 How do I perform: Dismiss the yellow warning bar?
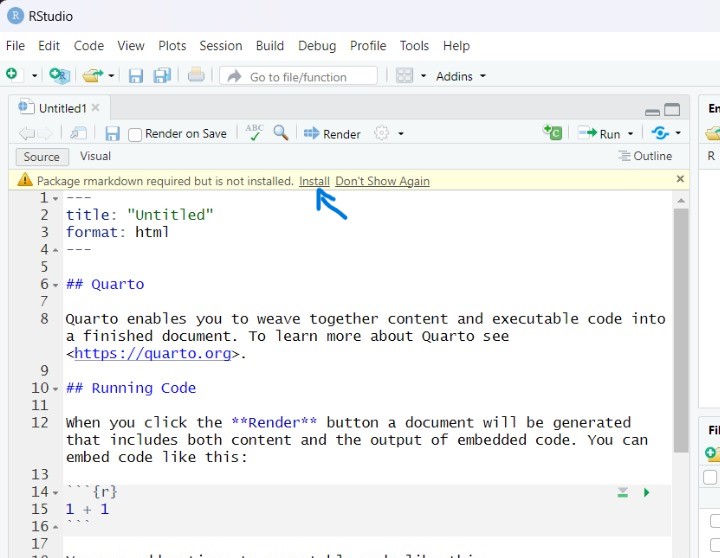coord(681,179)
